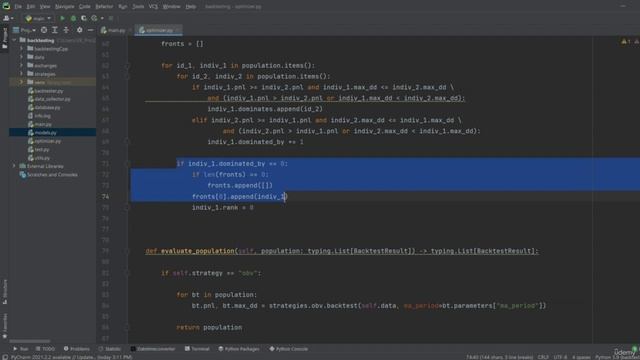The image size is (640, 360).
Task: Select Scratches and Consoles node
Action: coord(52,175)
